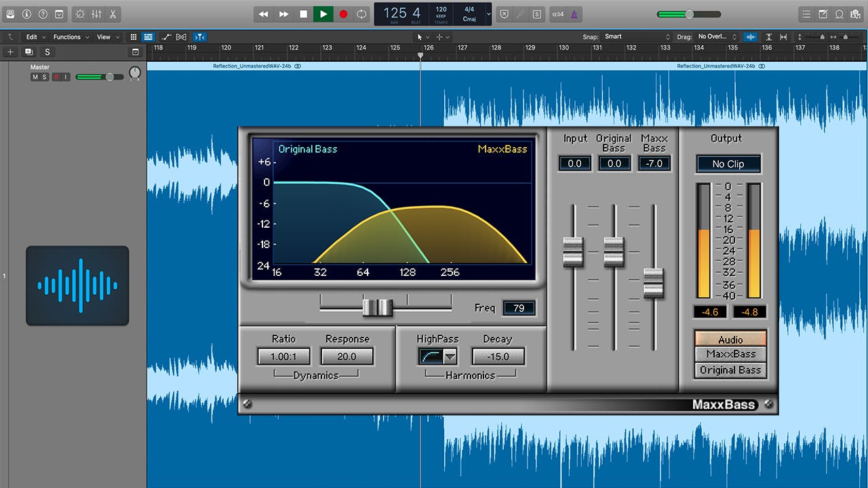The width and height of the screenshot is (868, 488).
Task: Click the vertical auto zoom icon
Action: [769, 37]
